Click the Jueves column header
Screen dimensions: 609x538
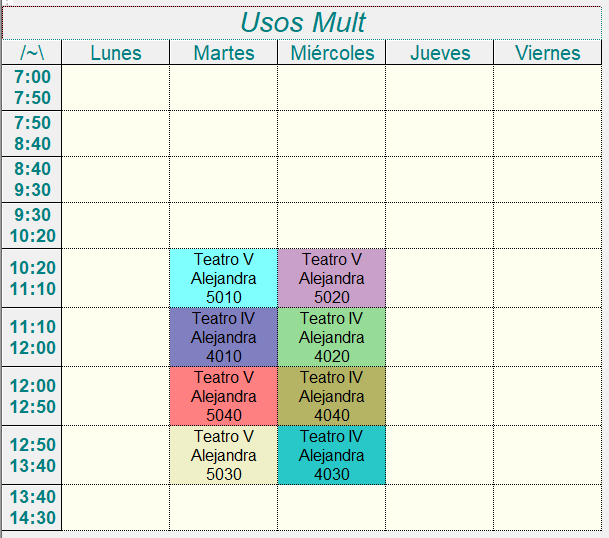pyautogui.click(x=440, y=52)
